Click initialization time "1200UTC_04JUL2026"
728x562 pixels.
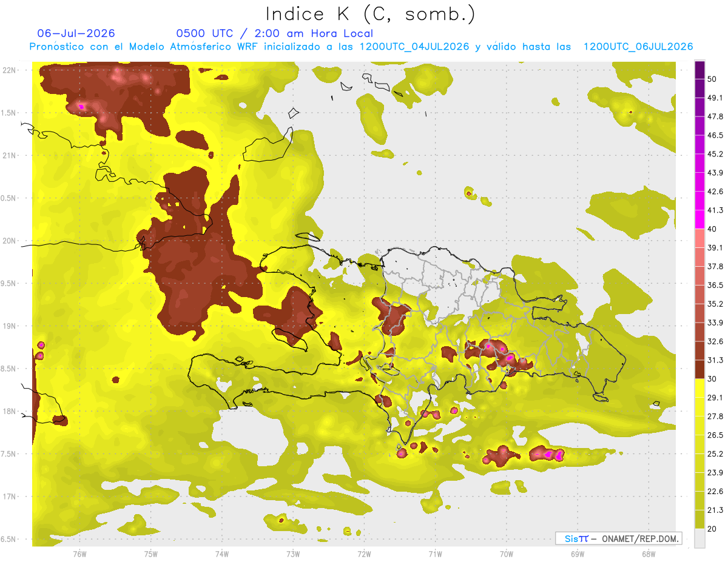coord(414,47)
